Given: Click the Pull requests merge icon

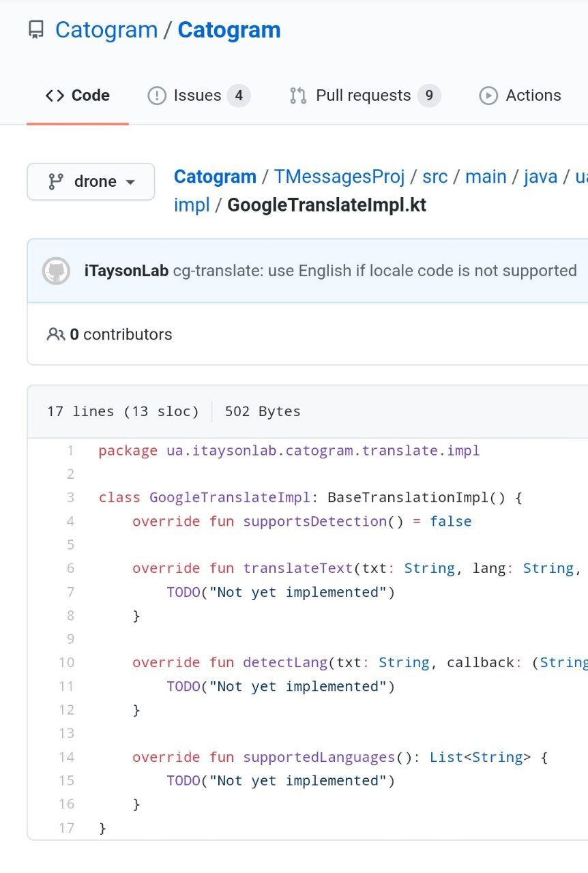Looking at the screenshot, I should pos(298,95).
